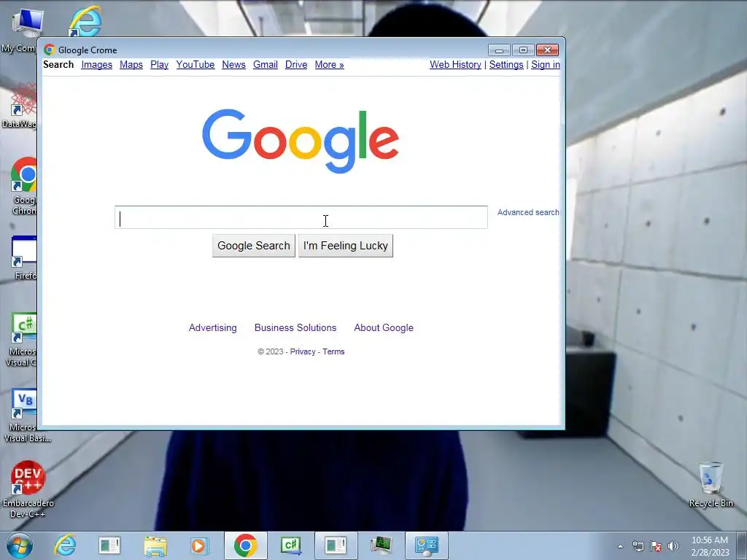Go to Play link

click(x=159, y=65)
